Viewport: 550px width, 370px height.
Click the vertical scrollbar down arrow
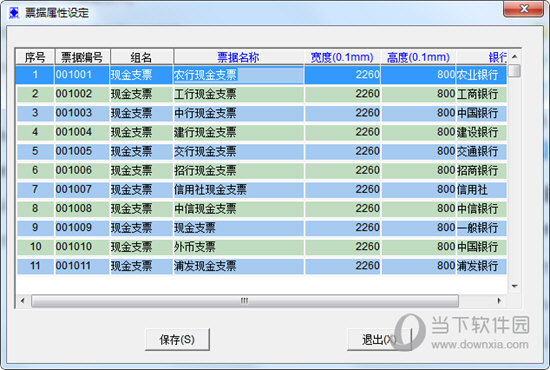tap(515, 286)
